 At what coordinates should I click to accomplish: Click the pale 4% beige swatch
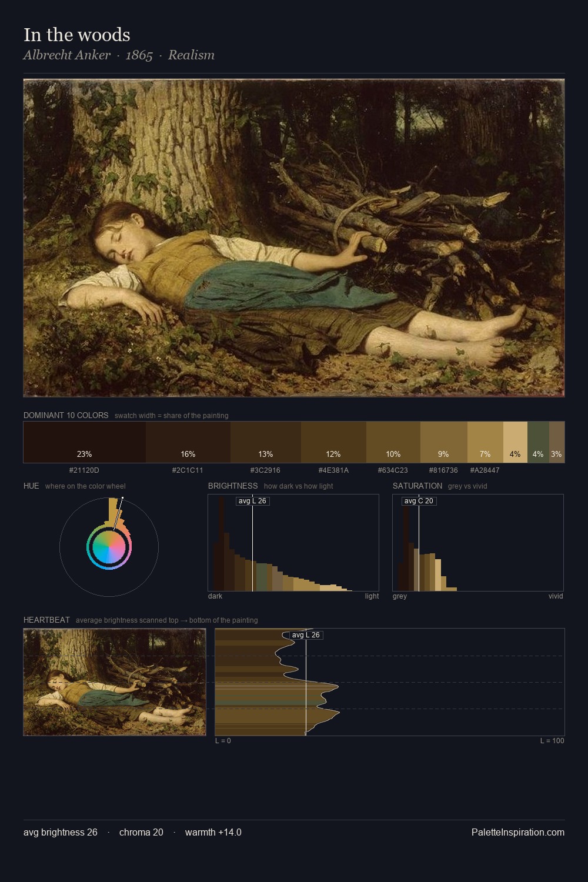click(x=515, y=442)
